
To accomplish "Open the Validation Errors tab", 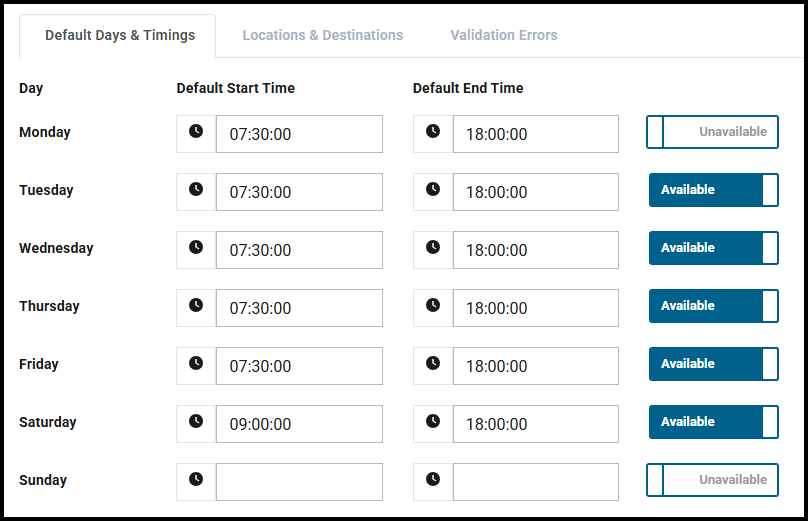I will click(x=503, y=35).
